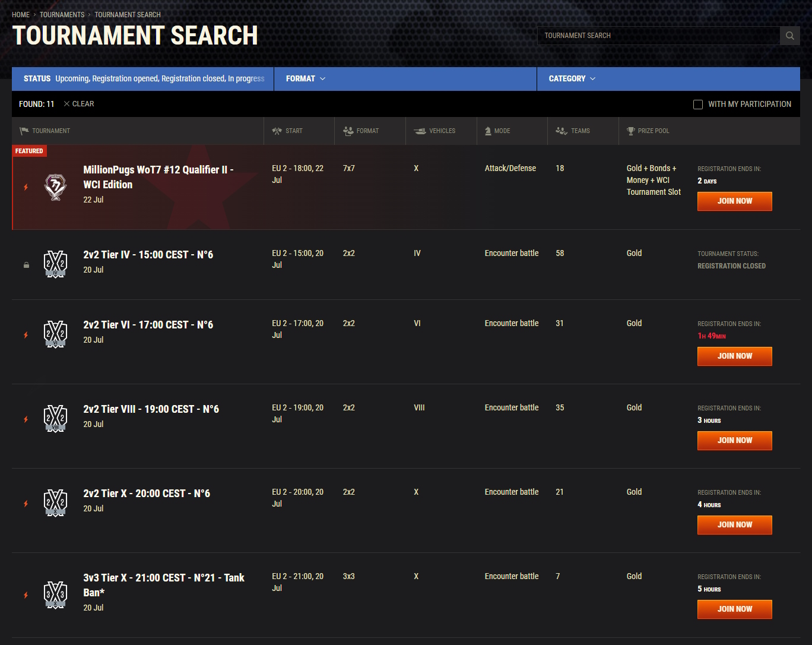Screen dimensions: 812x645
Task: Click the trophy icon in Prize Pool header
Action: tap(631, 131)
